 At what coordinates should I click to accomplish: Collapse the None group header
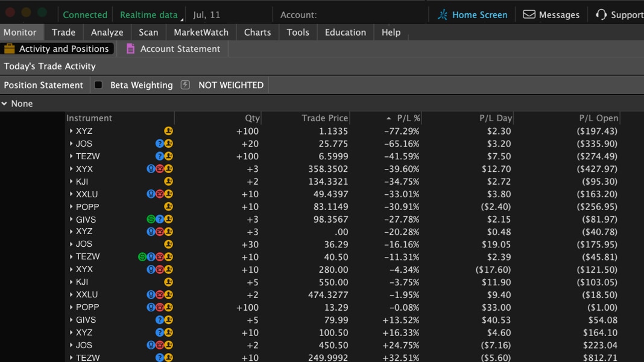(x=5, y=104)
